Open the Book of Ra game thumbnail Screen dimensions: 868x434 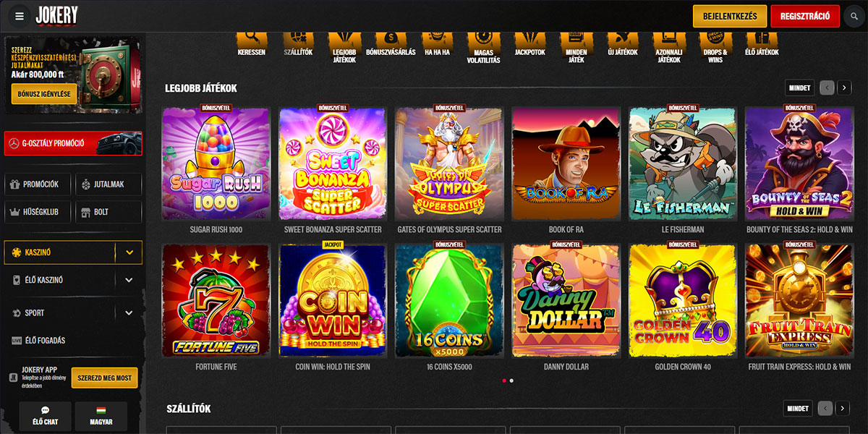566,163
